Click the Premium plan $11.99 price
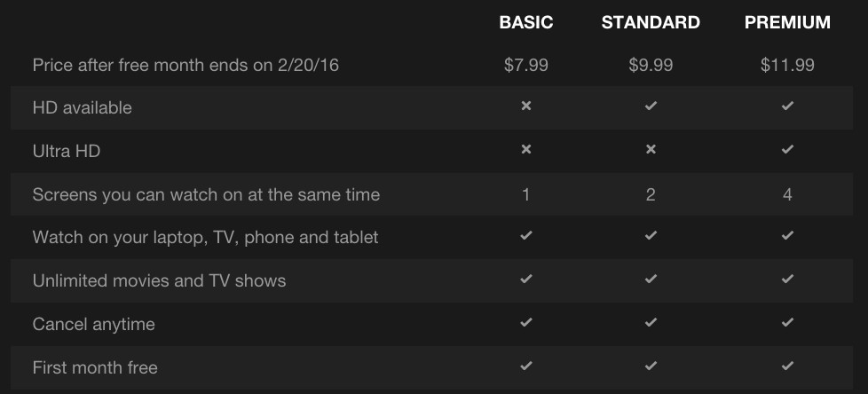 click(x=787, y=65)
